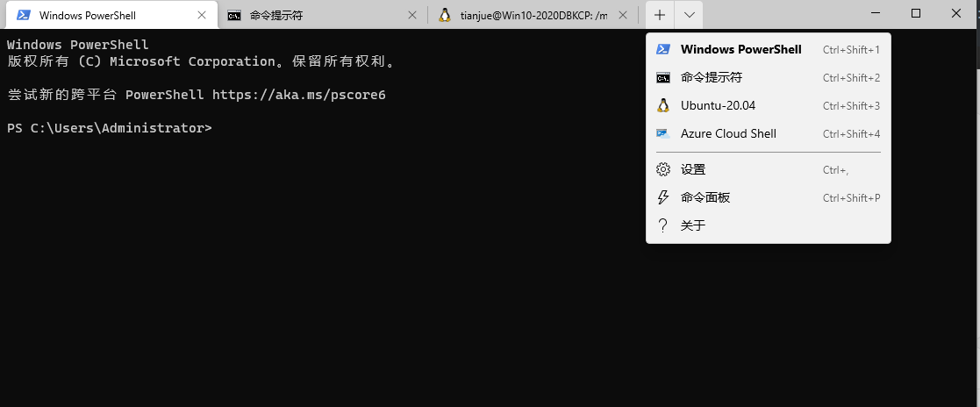Viewport: 980px width, 407px height.
Task: Click the Ctrl+Shift+P shortcut label
Action: (x=851, y=197)
